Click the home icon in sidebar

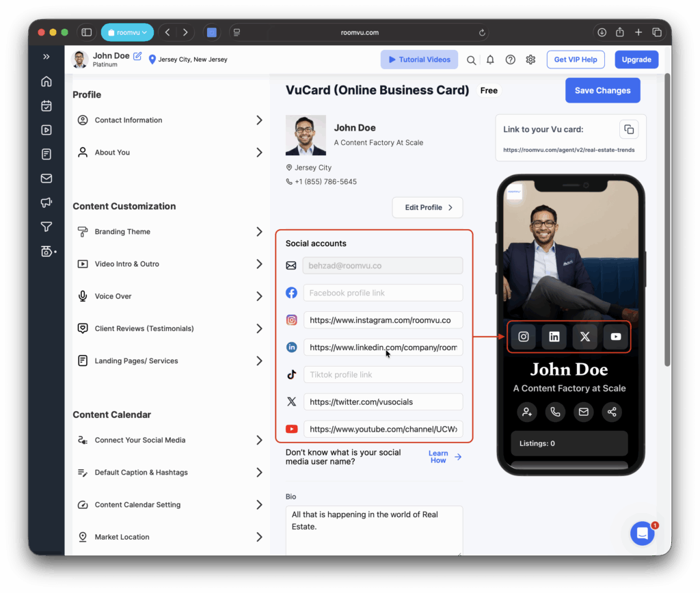(x=46, y=81)
